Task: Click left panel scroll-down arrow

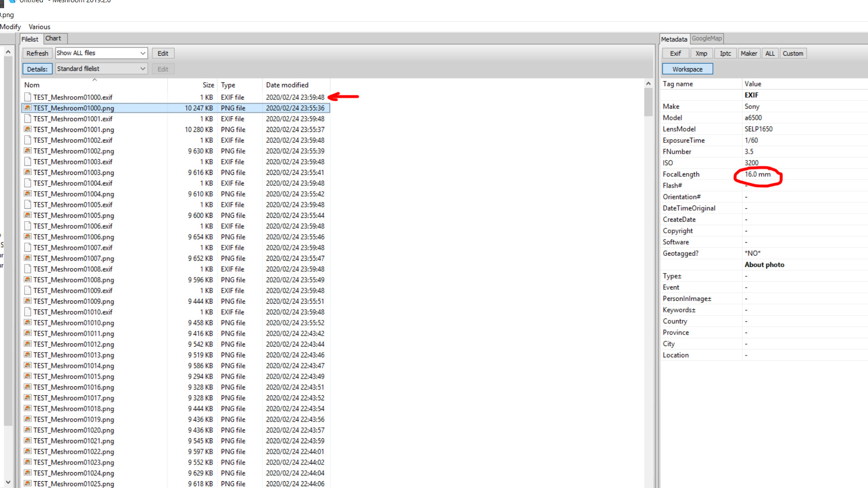Action: click(8, 482)
